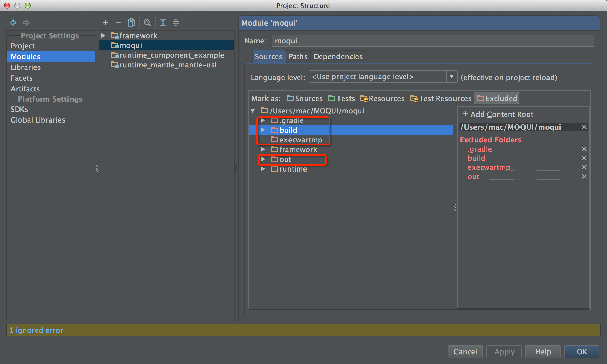Click the build folder icon
The width and height of the screenshot is (607, 364).
tap(274, 130)
